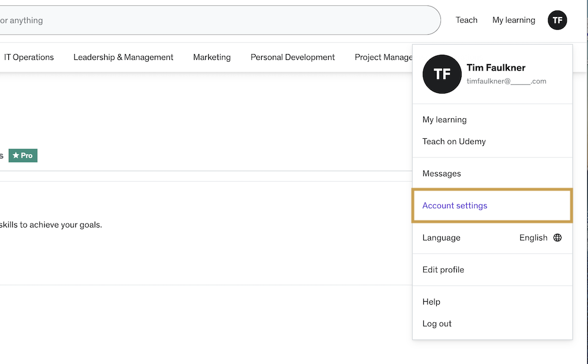Click the Tim Faulkner name in the dropdown
This screenshot has width=588, height=364.
point(496,68)
